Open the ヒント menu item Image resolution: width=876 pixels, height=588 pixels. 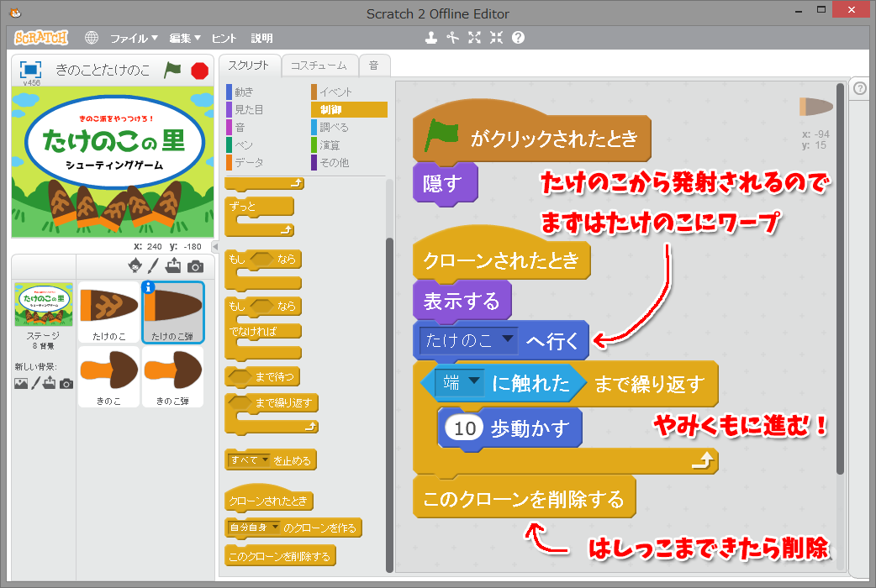[224, 38]
